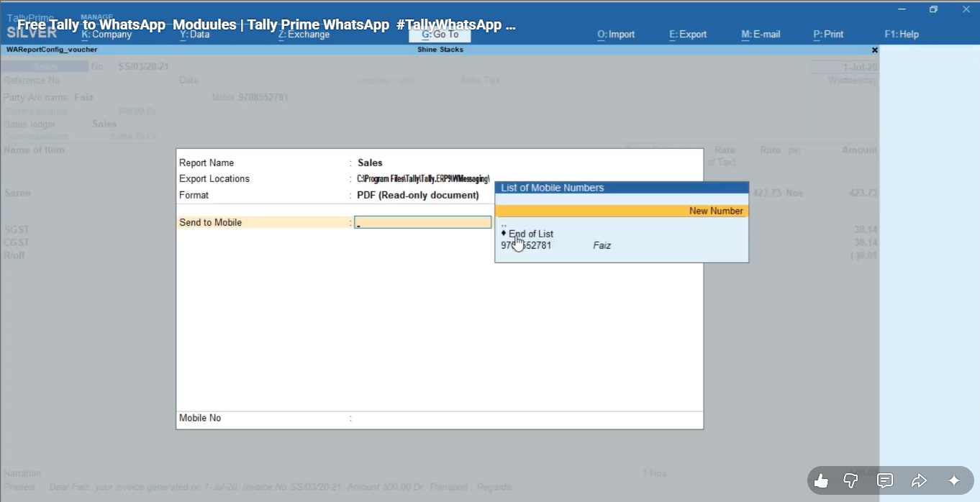Click the G: Go To button
Viewport: 980px width, 502px height.
point(440,35)
